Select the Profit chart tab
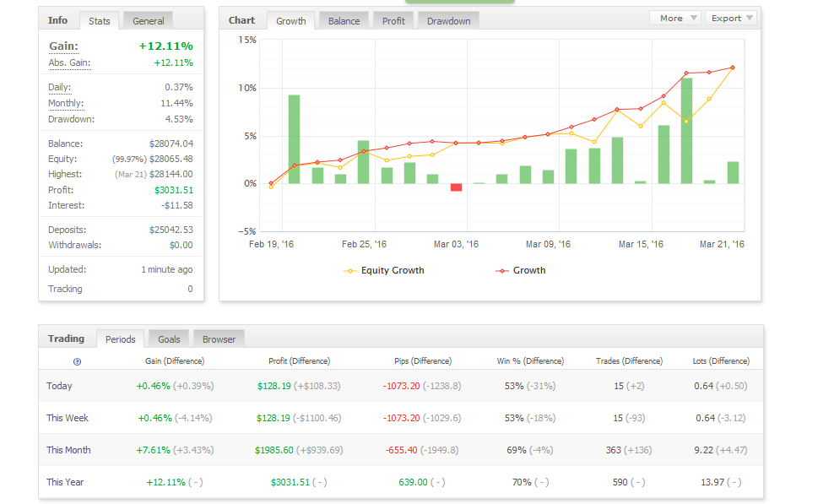Screen dimensions: 834x504 [393, 21]
